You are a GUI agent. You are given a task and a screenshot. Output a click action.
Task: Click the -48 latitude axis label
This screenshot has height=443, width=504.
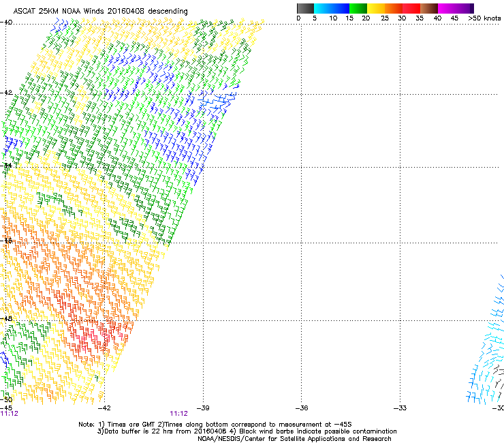pyautogui.click(x=6, y=318)
